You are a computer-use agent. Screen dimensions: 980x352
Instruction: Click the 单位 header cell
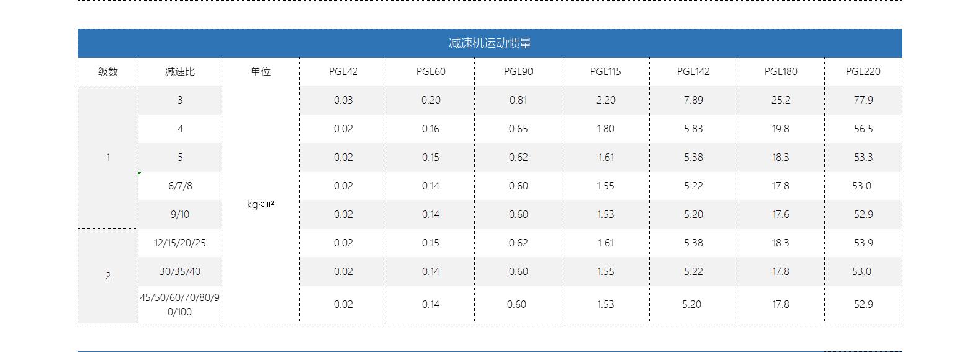coord(261,71)
